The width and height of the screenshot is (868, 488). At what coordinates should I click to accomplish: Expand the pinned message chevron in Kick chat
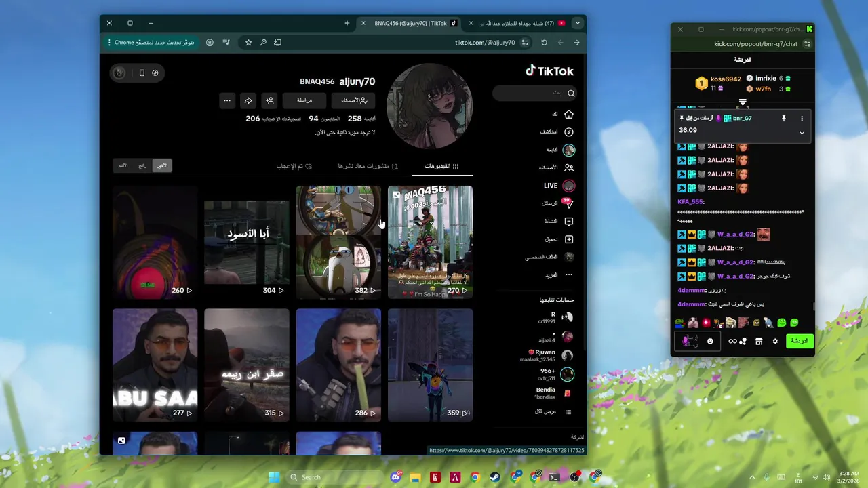click(x=802, y=133)
